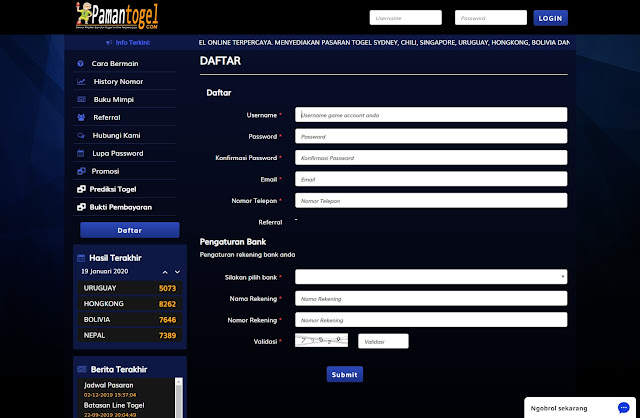Focus the Email field
Screen dimensions: 640x418
point(431,179)
